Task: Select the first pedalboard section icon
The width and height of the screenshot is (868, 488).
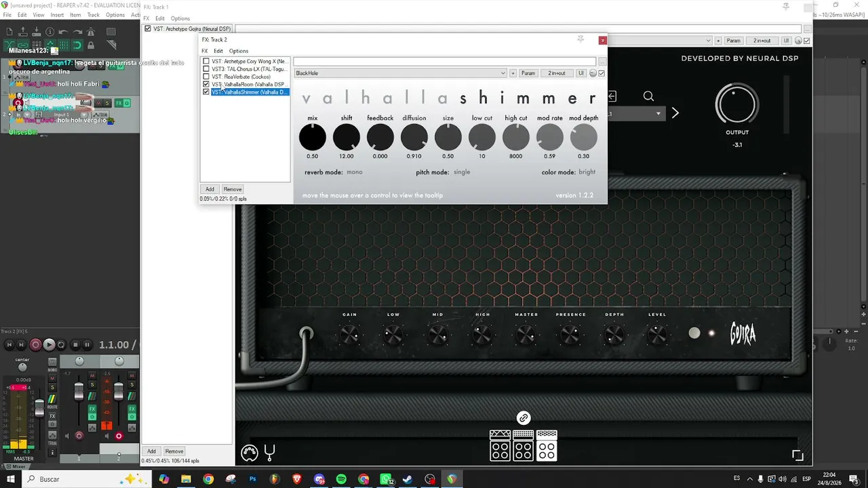Action: tap(500, 445)
